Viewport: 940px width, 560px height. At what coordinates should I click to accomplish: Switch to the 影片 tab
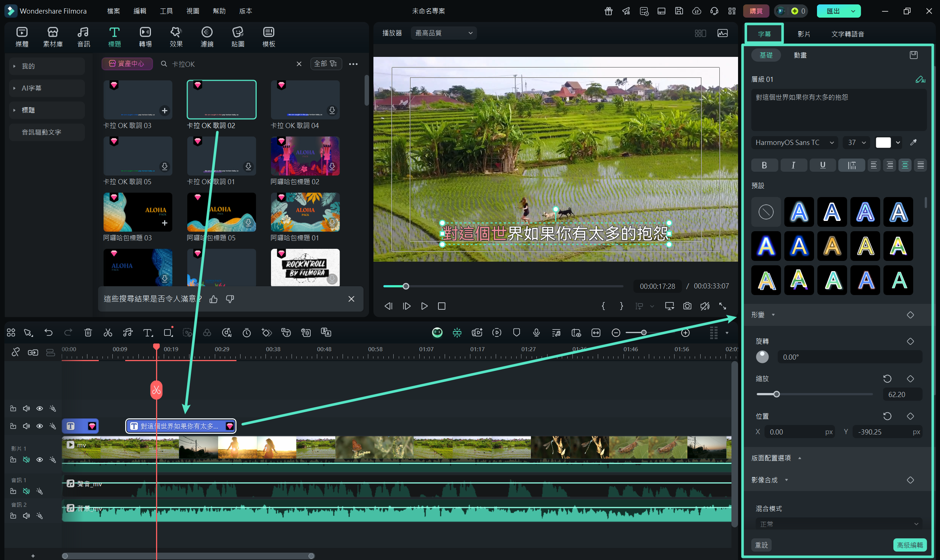click(804, 34)
